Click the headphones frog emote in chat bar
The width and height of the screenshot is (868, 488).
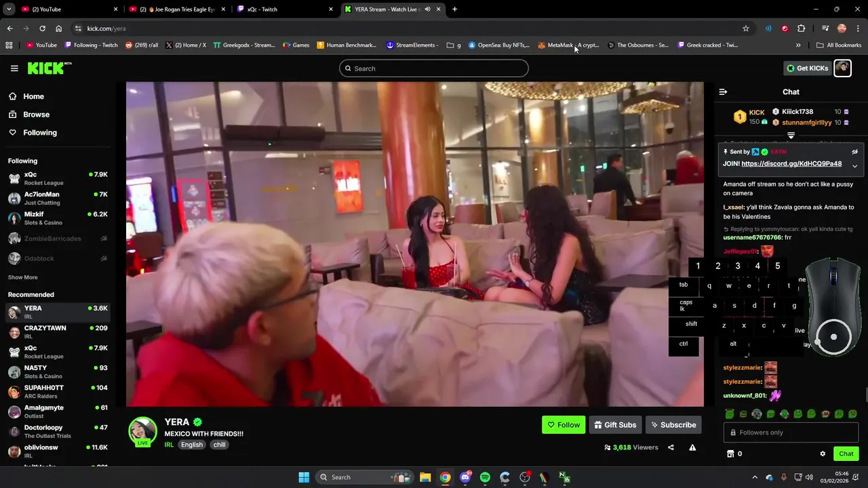tap(757, 414)
